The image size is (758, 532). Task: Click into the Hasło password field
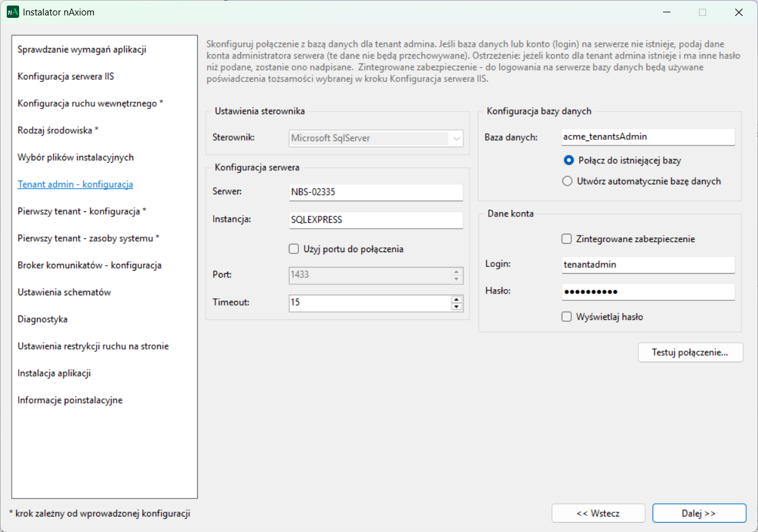click(647, 292)
